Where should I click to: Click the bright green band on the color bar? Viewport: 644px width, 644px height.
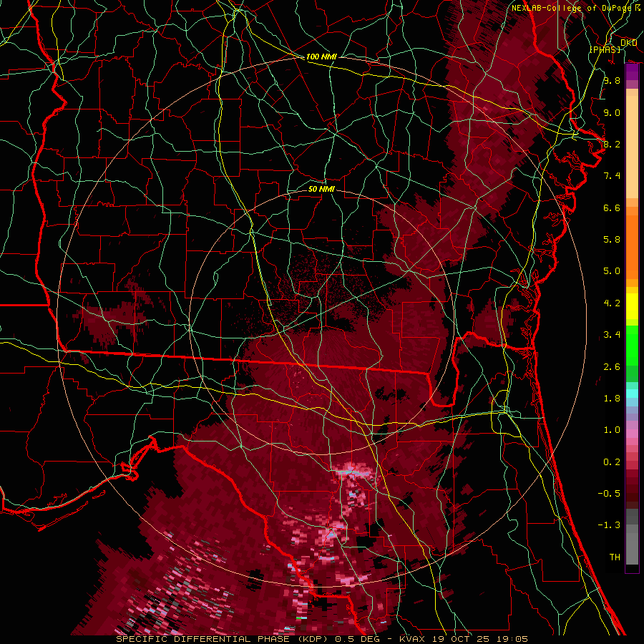(x=632, y=345)
